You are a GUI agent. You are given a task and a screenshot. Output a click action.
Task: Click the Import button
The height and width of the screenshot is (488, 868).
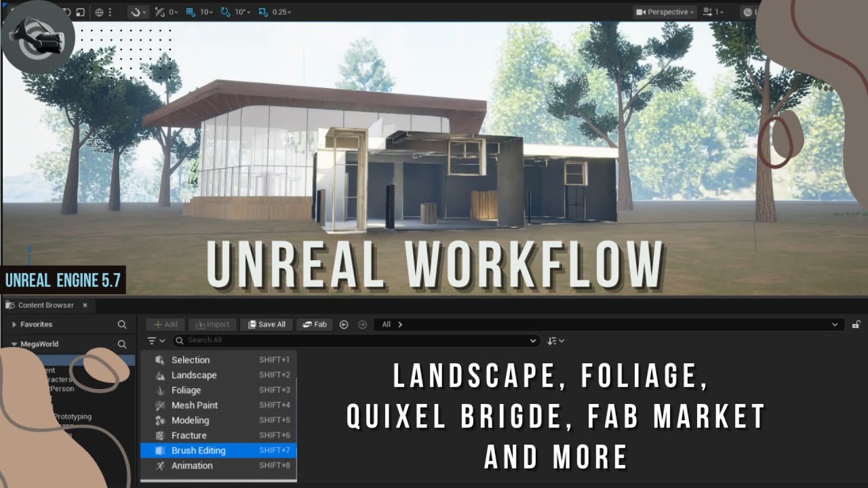pyautogui.click(x=213, y=325)
